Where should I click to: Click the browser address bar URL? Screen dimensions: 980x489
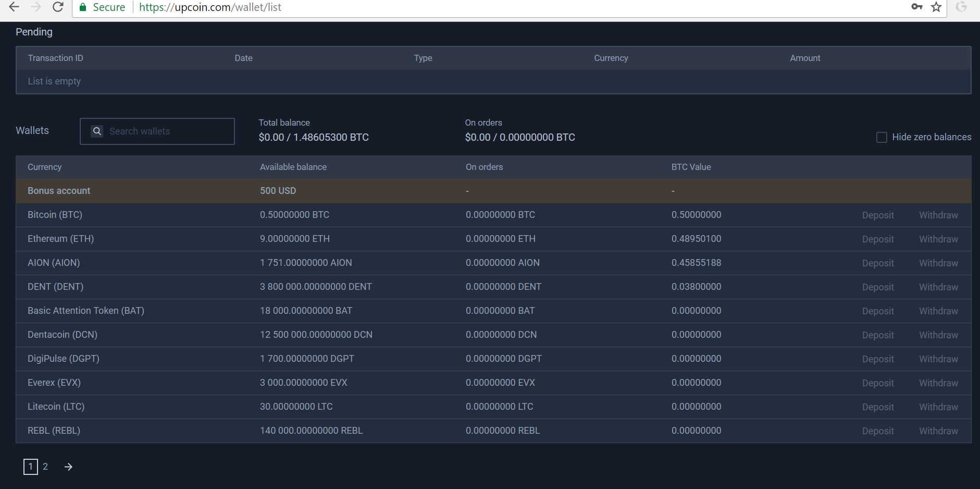(210, 7)
